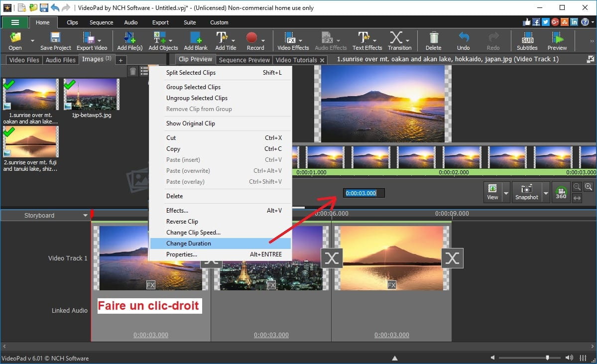
Task: Expand the Record dropdown arrow
Action: [263, 41]
